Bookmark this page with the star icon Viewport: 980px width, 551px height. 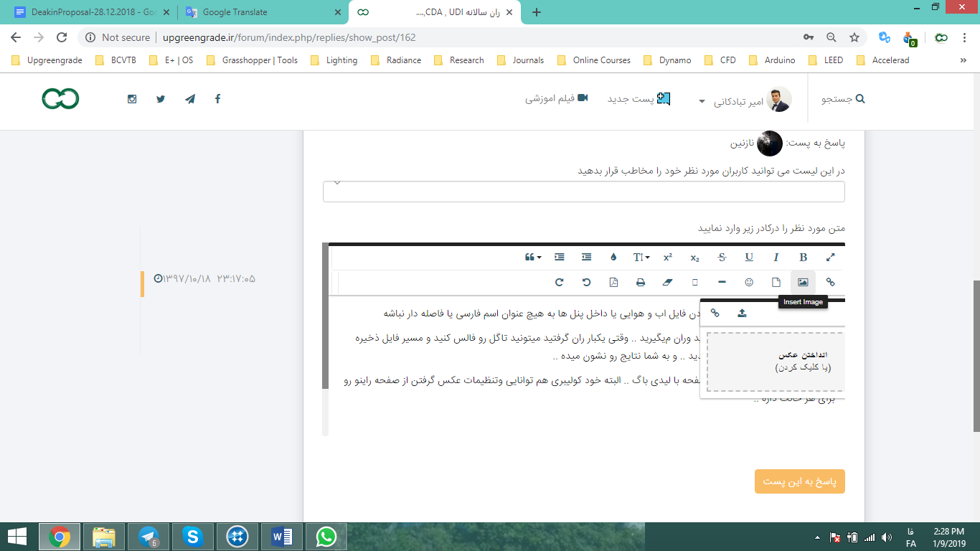pos(854,37)
